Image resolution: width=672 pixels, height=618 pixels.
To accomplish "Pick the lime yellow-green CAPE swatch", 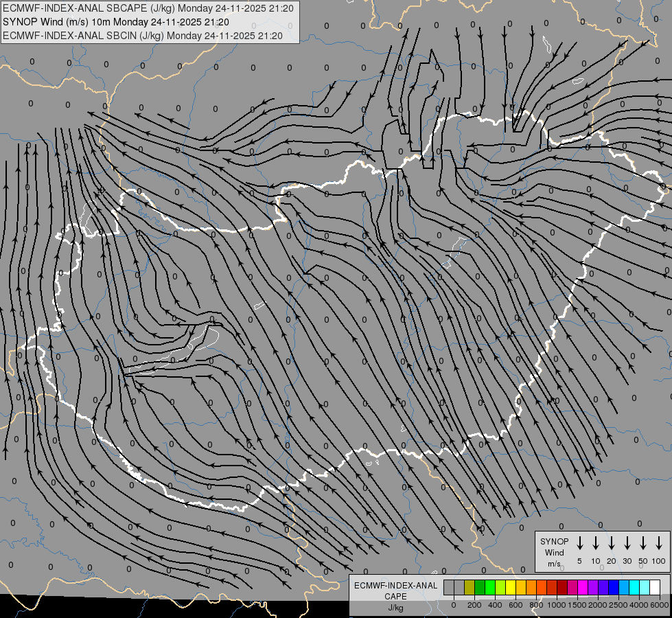I will pyautogui.click(x=500, y=587).
